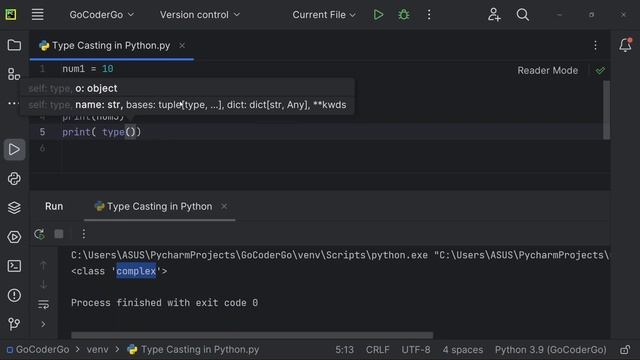
Task: Click the stop process square button
Action: tap(59, 234)
